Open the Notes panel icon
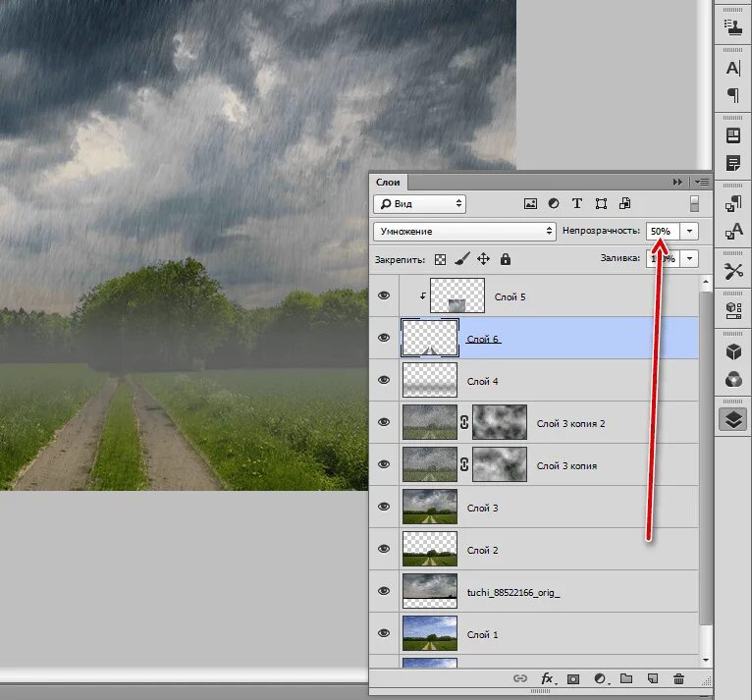Viewport: 752px width, 700px height. tap(732, 163)
